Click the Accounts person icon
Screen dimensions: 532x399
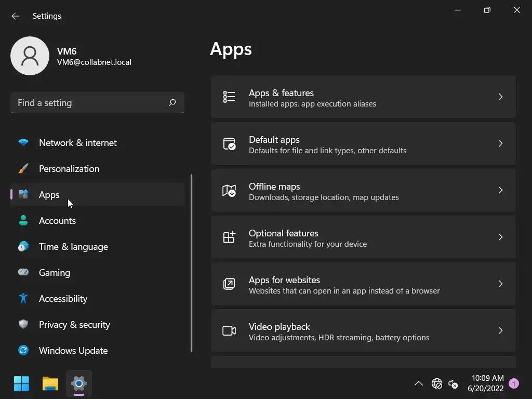pos(23,220)
